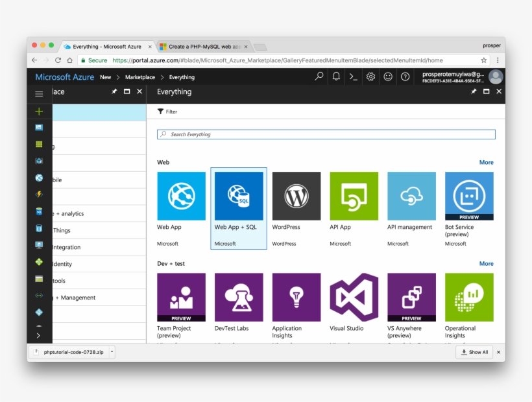Click the feedback smiley face icon

click(x=388, y=77)
